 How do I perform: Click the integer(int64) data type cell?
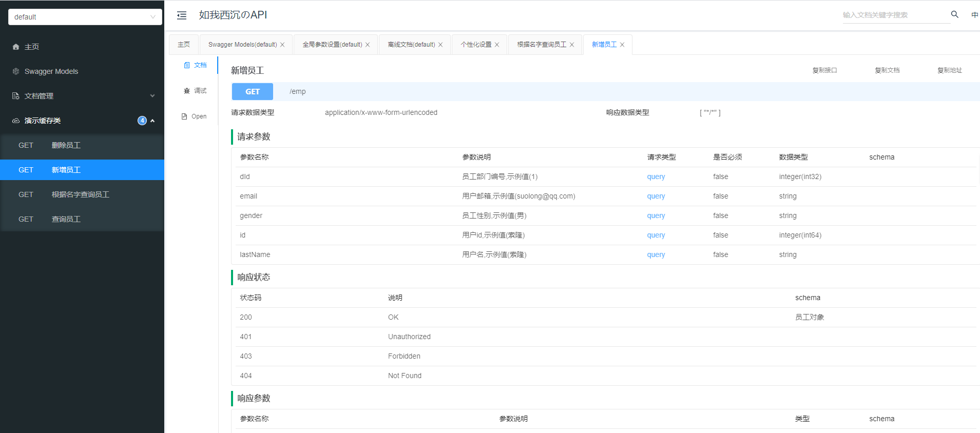tap(800, 235)
